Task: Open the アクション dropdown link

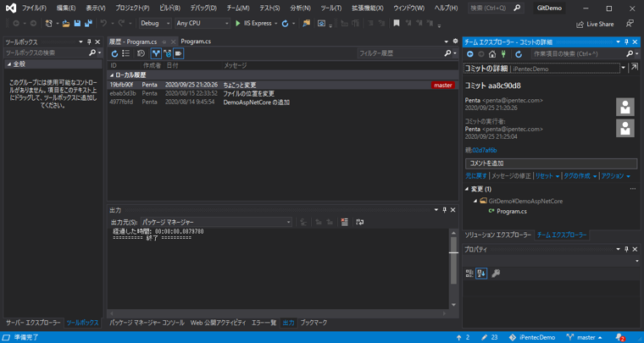Action: click(615, 176)
